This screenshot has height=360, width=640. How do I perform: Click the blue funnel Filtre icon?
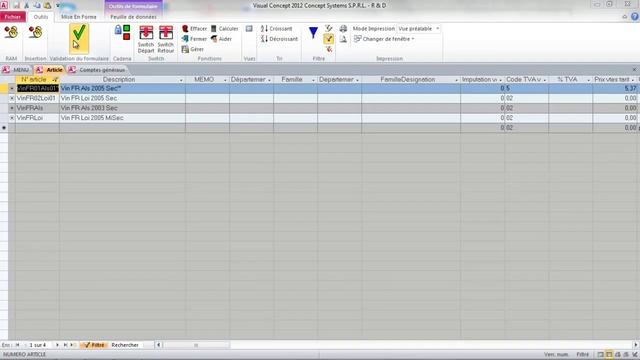(x=313, y=33)
